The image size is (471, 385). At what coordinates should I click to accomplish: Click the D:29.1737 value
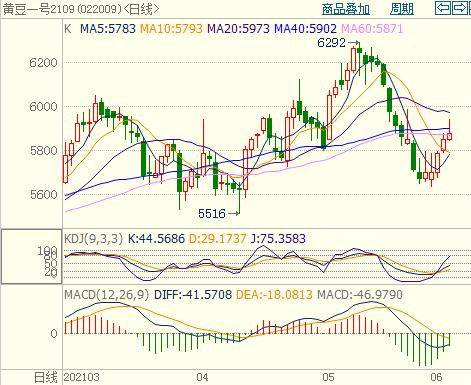[217, 239]
